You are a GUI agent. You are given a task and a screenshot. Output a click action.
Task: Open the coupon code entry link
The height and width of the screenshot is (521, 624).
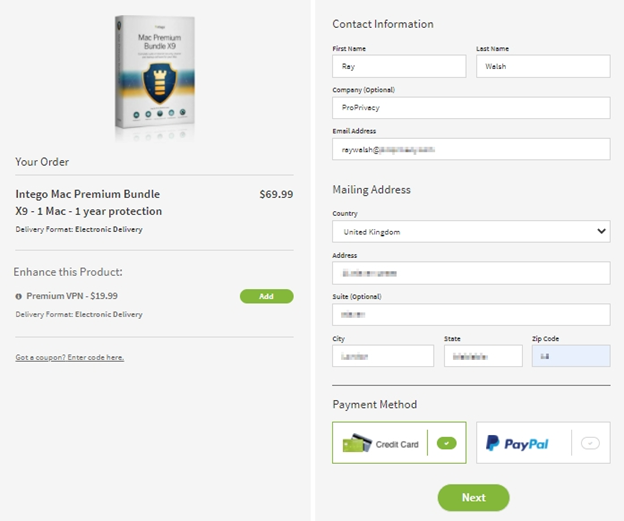[70, 357]
